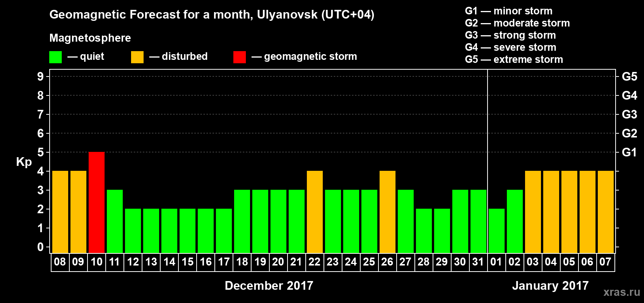Click the G3 label on the right axis

(630, 114)
